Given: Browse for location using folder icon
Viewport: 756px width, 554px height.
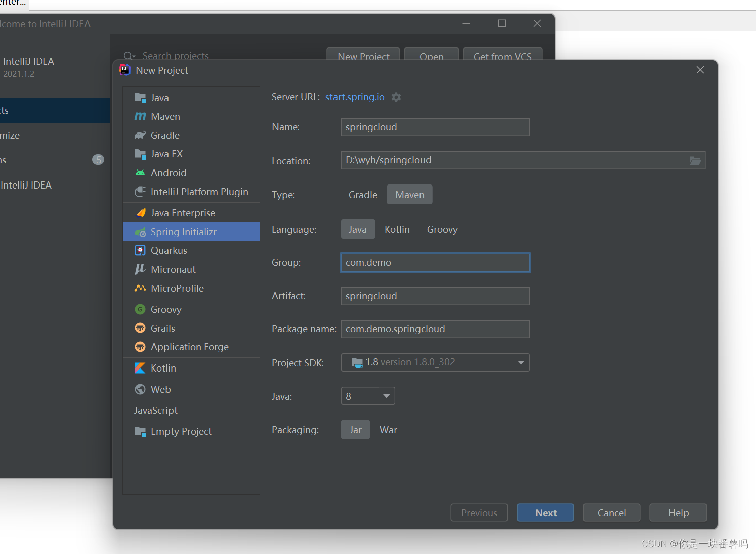Looking at the screenshot, I should click(x=695, y=161).
